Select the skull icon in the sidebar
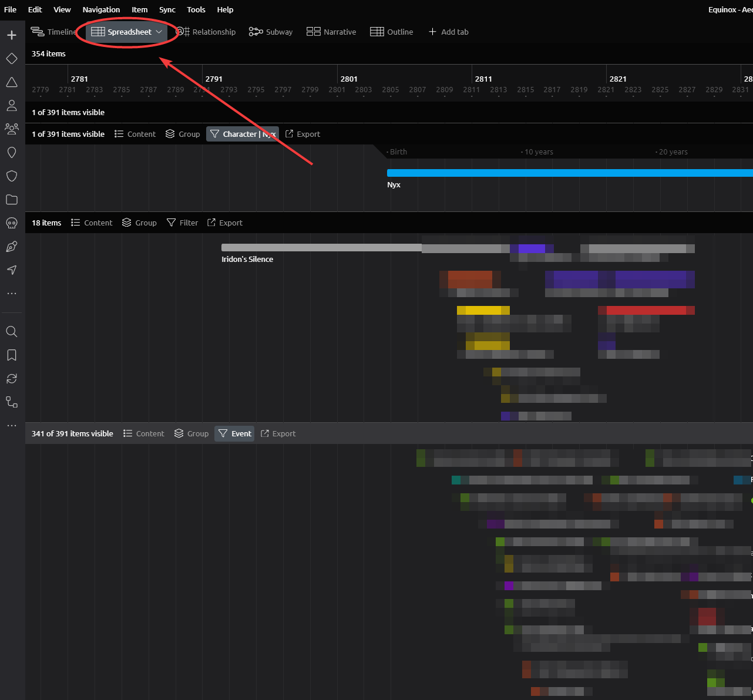The width and height of the screenshot is (753, 700). pos(12,223)
